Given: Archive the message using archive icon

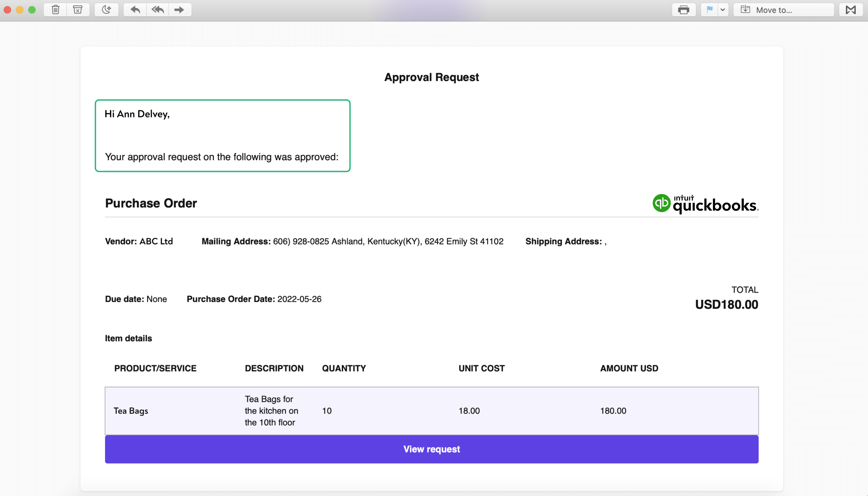Looking at the screenshot, I should [x=78, y=10].
